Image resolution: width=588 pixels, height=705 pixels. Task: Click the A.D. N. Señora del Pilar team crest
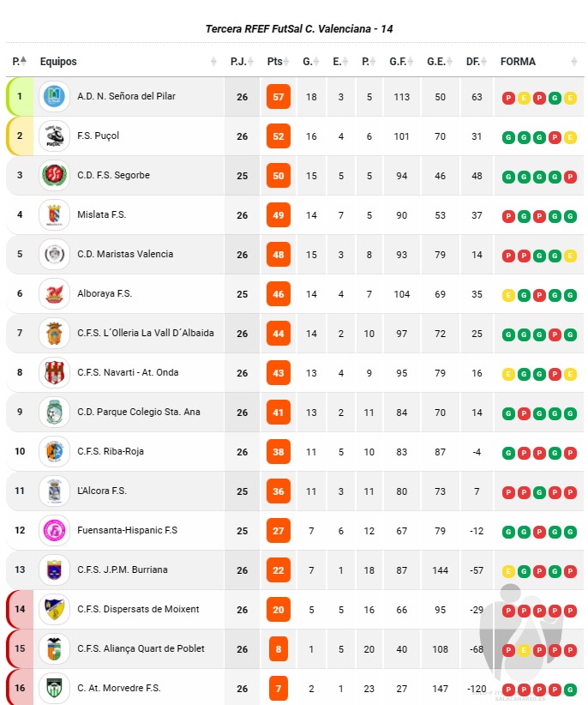[x=54, y=96]
